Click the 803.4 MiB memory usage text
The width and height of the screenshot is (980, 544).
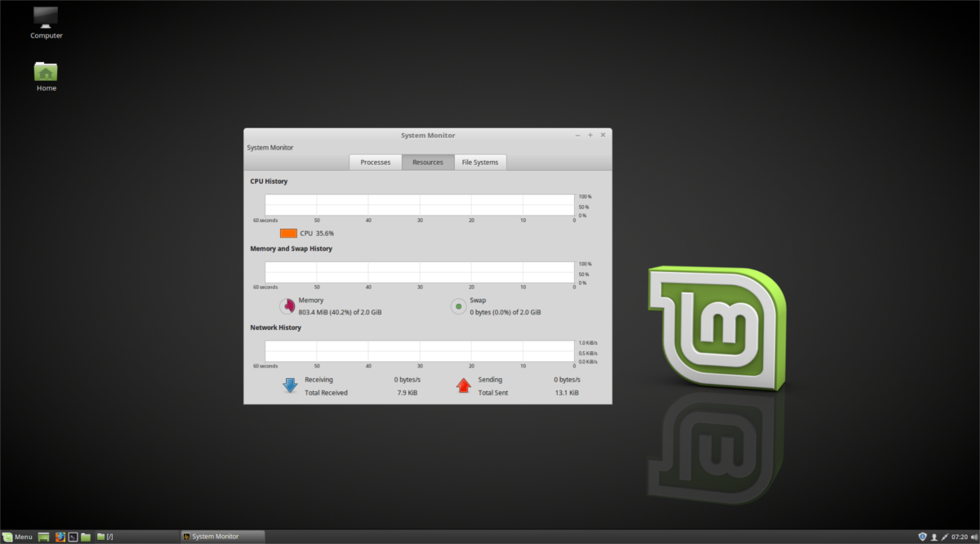[x=339, y=312]
